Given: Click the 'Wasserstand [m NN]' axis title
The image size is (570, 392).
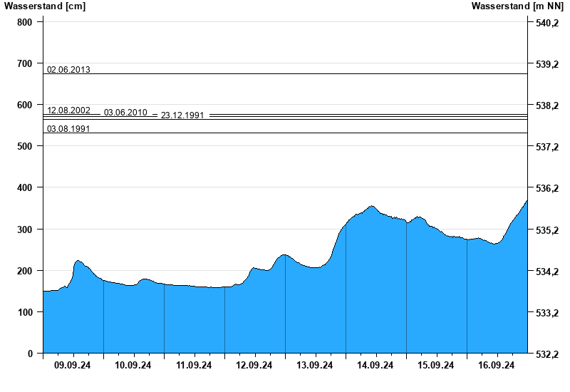Looking at the screenshot, I should tap(517, 6).
